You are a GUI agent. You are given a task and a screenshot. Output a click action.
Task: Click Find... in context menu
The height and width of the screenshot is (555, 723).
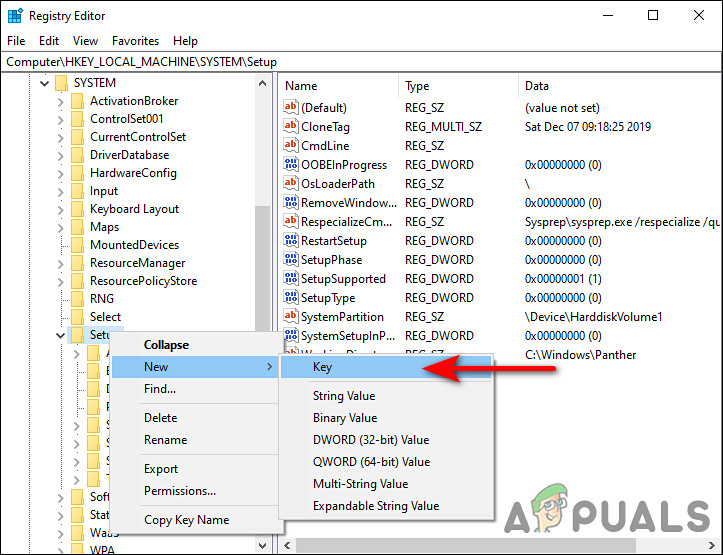pos(195,389)
